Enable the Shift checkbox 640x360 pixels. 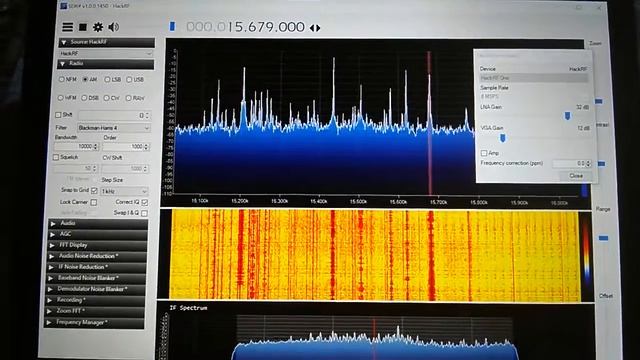58,115
